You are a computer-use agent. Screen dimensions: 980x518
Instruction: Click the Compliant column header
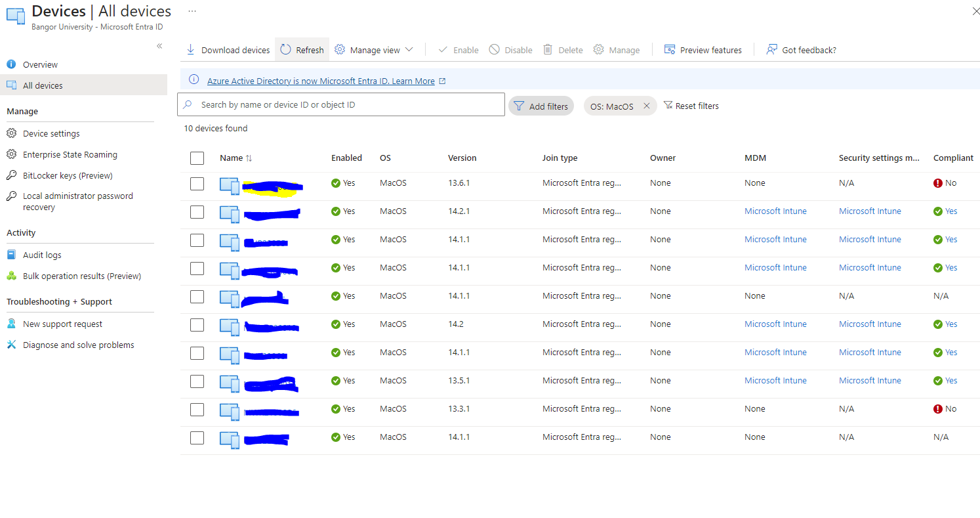953,158
